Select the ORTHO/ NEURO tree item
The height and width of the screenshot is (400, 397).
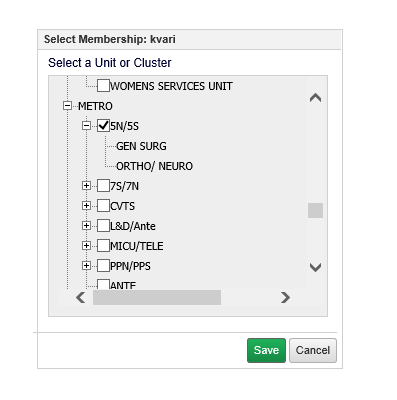point(154,166)
